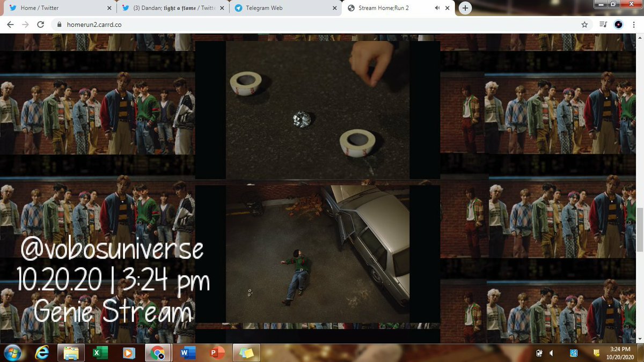Close the Home / Twitter tab
Image resolution: width=644 pixels, height=362 pixels.
(109, 8)
